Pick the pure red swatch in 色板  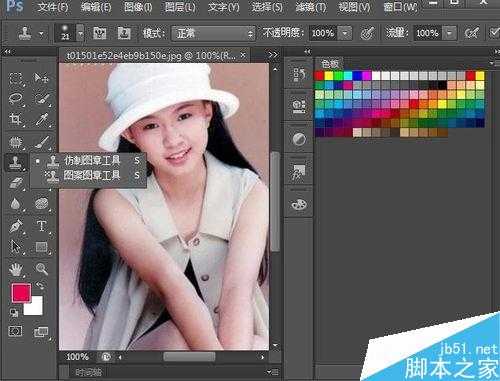(x=319, y=76)
